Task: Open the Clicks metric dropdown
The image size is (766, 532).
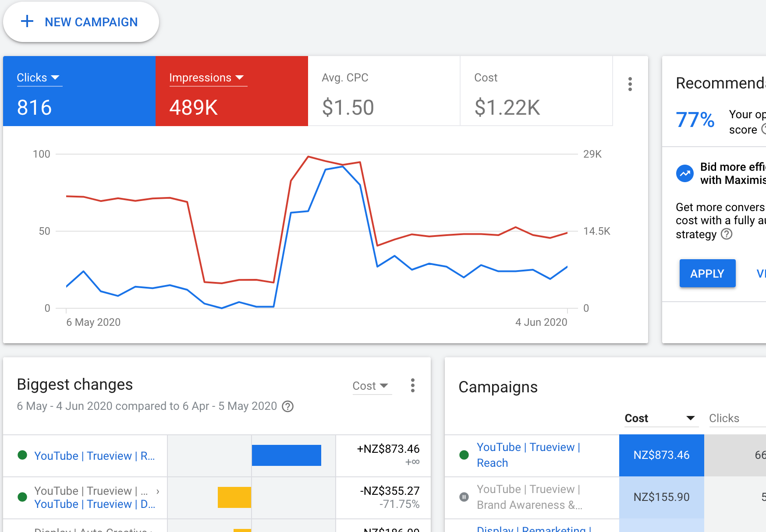Action: (39, 78)
